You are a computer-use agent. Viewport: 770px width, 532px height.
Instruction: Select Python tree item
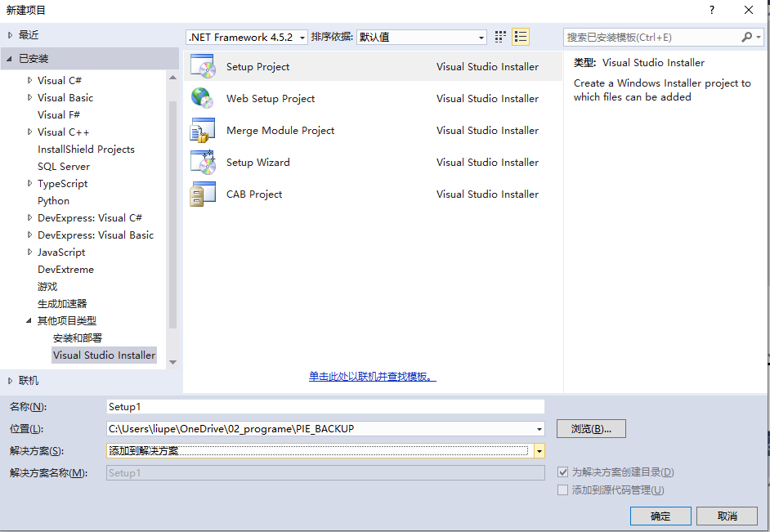[53, 200]
